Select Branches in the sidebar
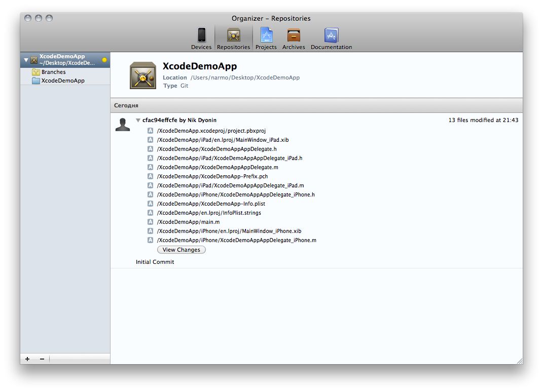 [65, 72]
